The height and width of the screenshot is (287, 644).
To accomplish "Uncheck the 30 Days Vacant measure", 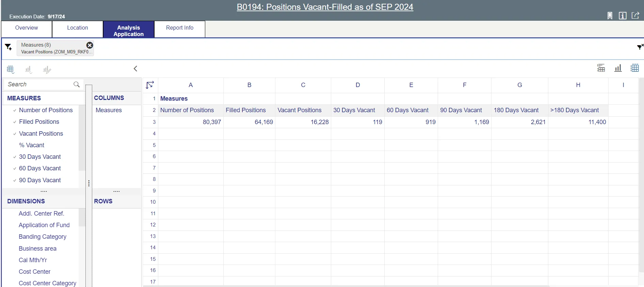I will click(x=40, y=157).
